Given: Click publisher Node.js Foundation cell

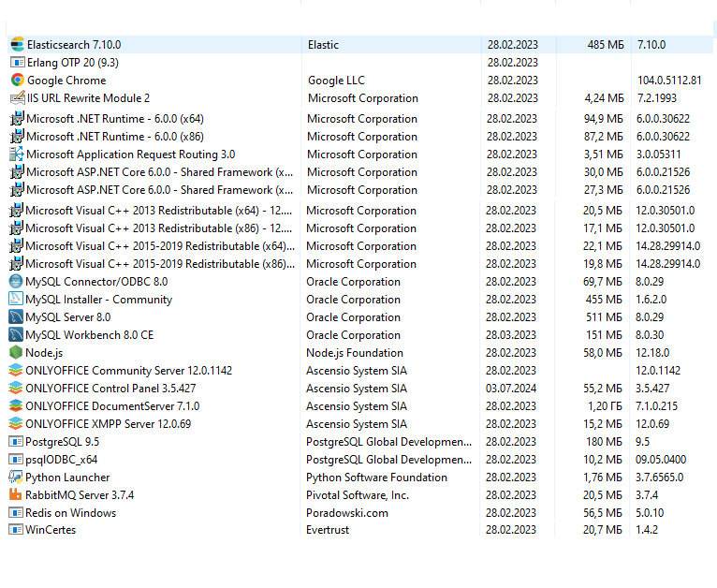Looking at the screenshot, I should (355, 353).
